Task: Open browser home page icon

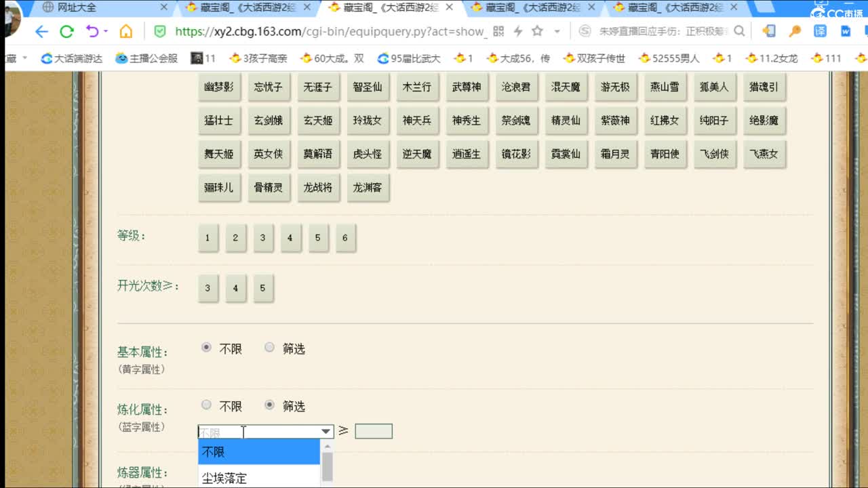Action: (x=126, y=32)
